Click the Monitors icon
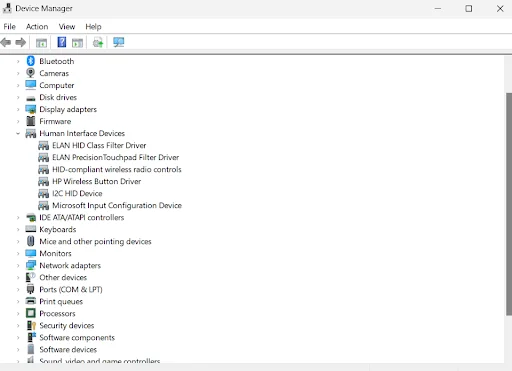Screen dimensions: 512x371 pos(31,253)
